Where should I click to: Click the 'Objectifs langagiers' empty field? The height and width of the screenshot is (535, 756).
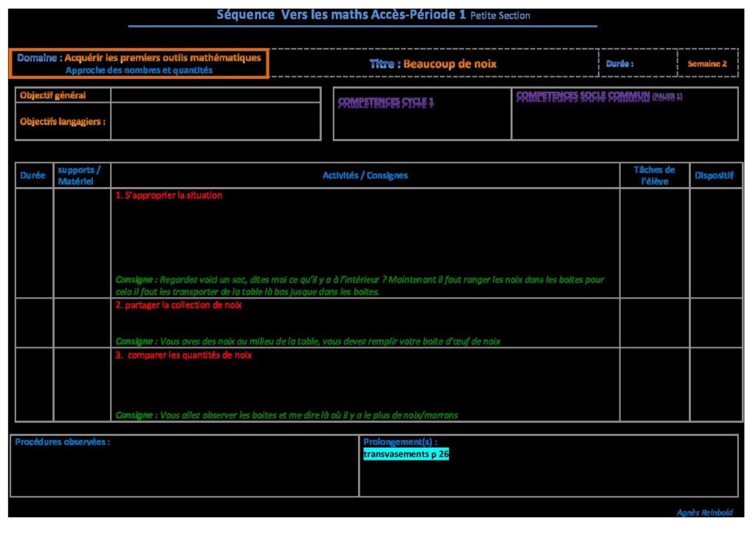(x=215, y=121)
